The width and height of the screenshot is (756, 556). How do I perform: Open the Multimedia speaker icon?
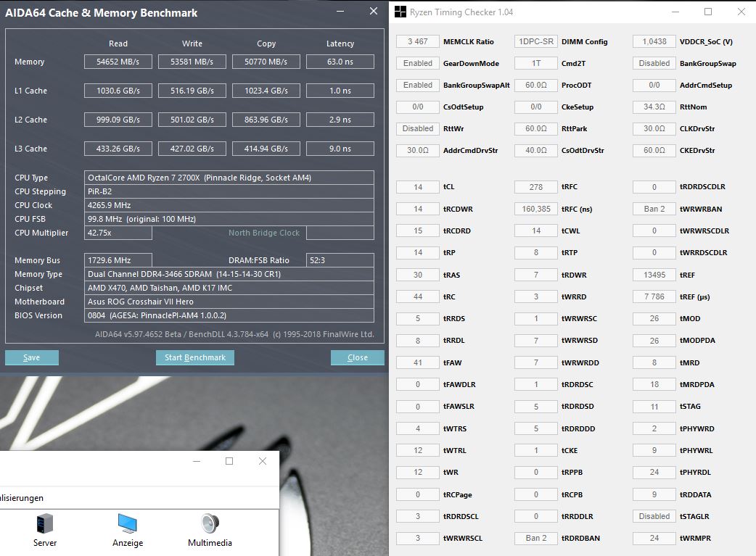(x=210, y=523)
